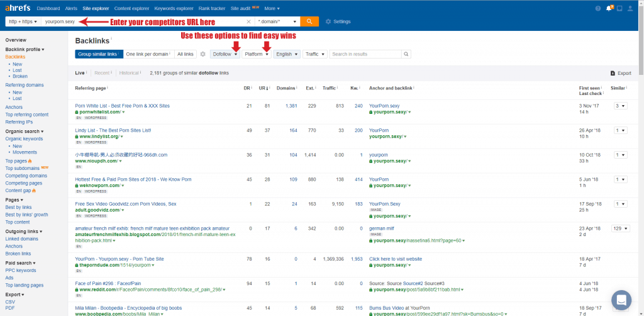The image size is (644, 316).
Task: Click the Search in results field
Action: (x=365, y=54)
